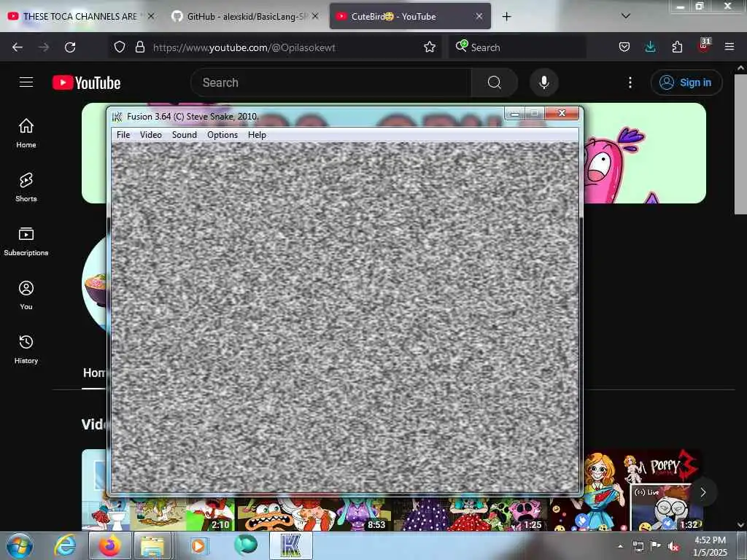
Task: Open History in the YouTube sidebar
Action: click(x=26, y=349)
